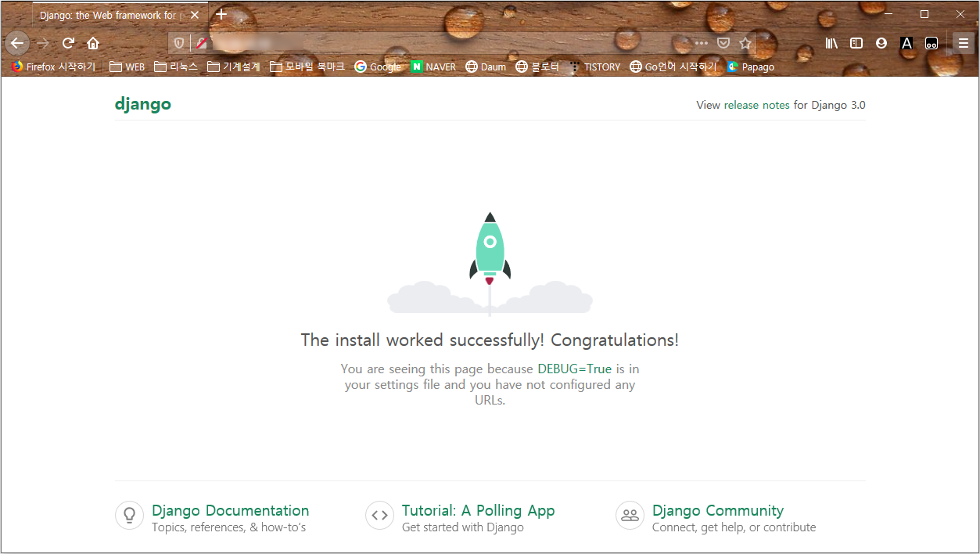980x554 pixels.
Task: Click the forward navigation arrow
Action: tap(44, 43)
